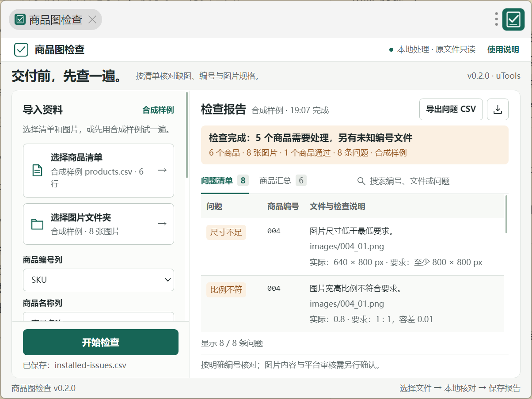Click the checkbox logo beside 商品图检查 header

(x=21, y=49)
